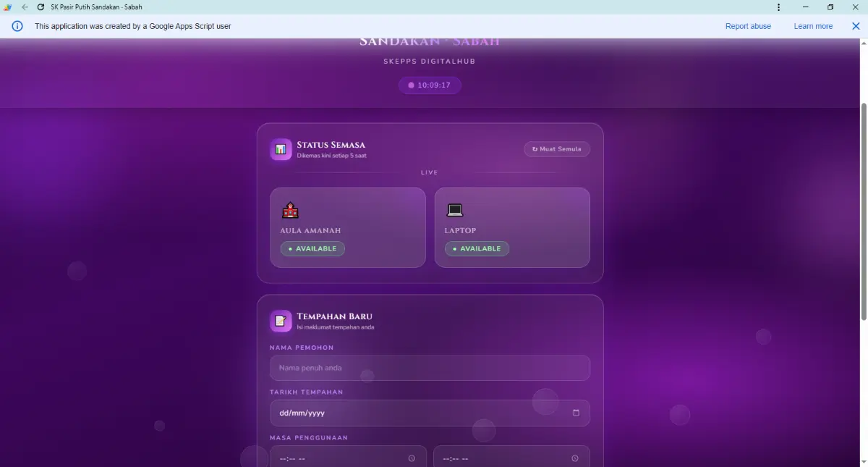Viewport: 868px width, 467px height.
Task: Open the Learn more link
Action: pyautogui.click(x=813, y=26)
